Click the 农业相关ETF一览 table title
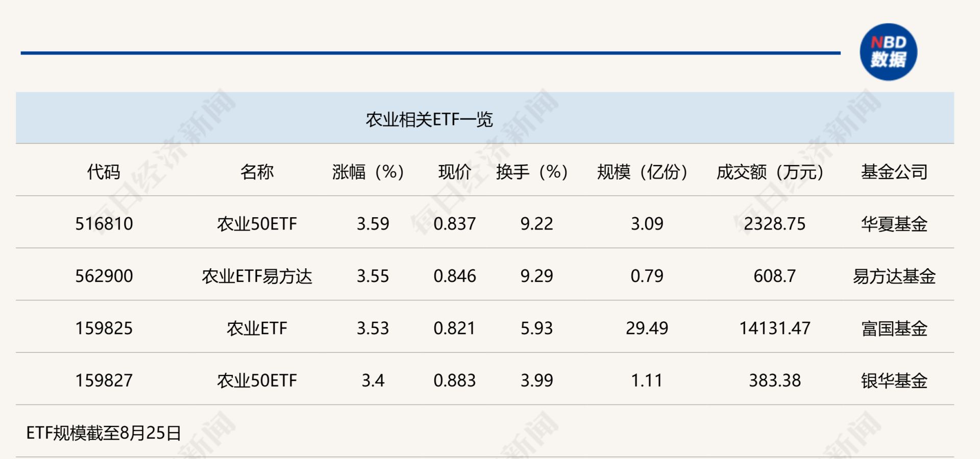 (x=429, y=119)
